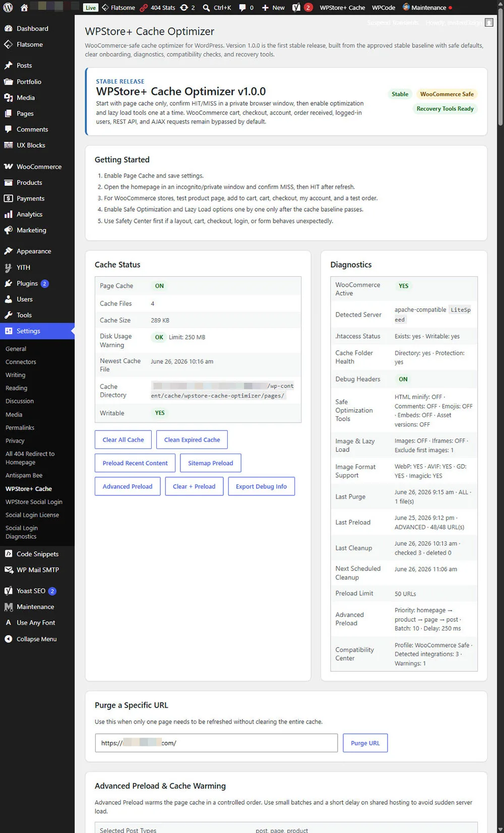Click the Recovery Tools Ready badge
This screenshot has height=833, width=504.
coord(445,109)
